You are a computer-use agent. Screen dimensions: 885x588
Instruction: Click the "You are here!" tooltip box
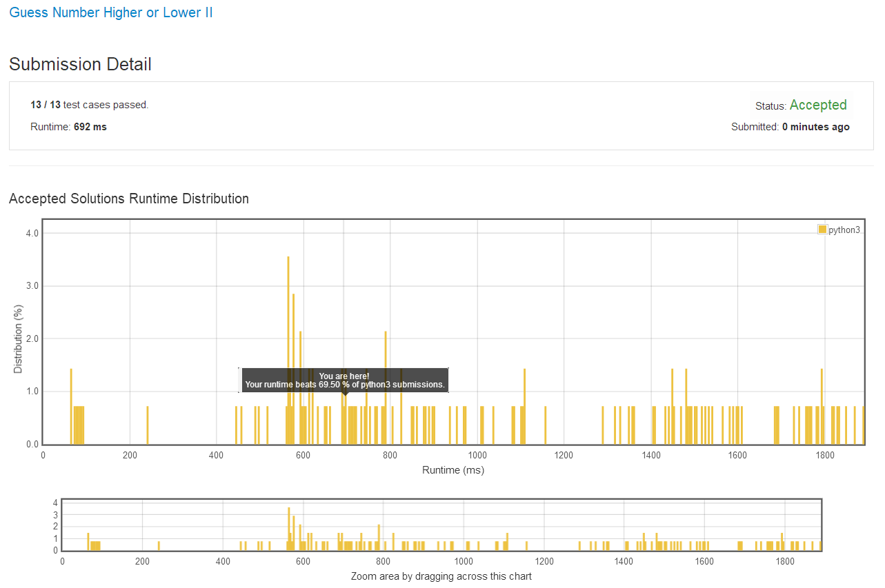(x=344, y=380)
